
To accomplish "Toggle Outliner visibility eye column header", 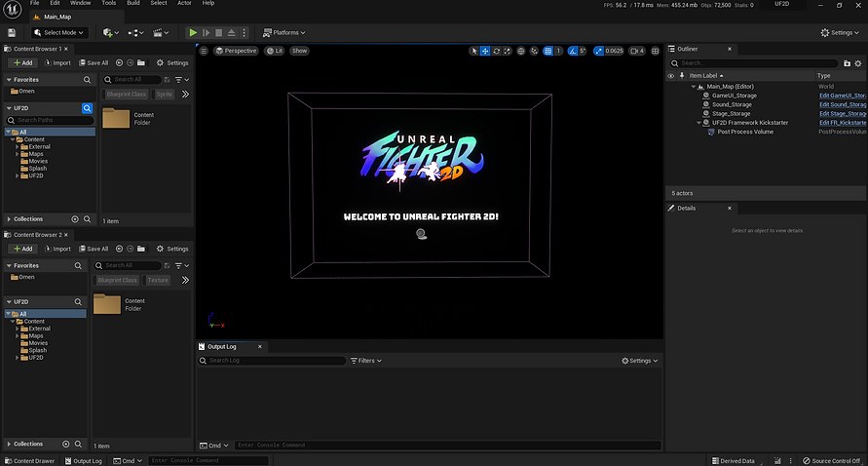I will point(671,76).
